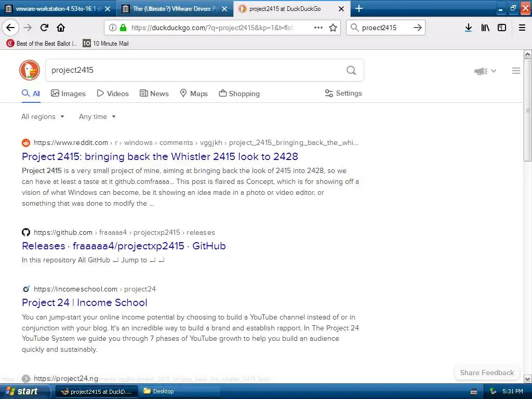Click the Income School favicon
This screenshot has height=399, width=532.
26,289
